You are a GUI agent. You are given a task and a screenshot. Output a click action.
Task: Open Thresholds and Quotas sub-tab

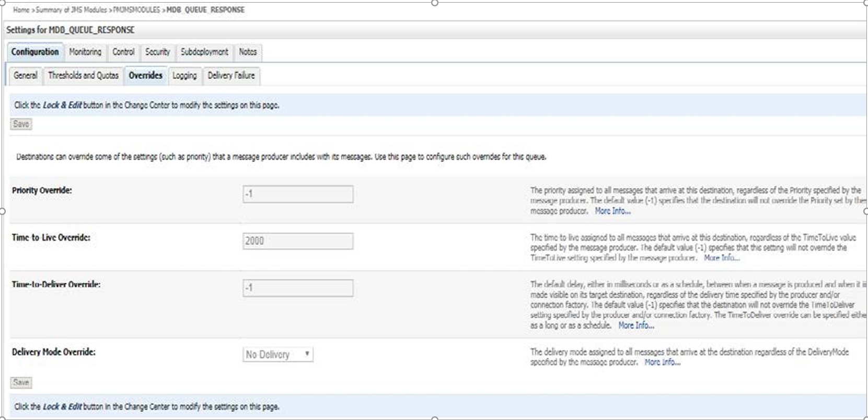click(x=84, y=75)
